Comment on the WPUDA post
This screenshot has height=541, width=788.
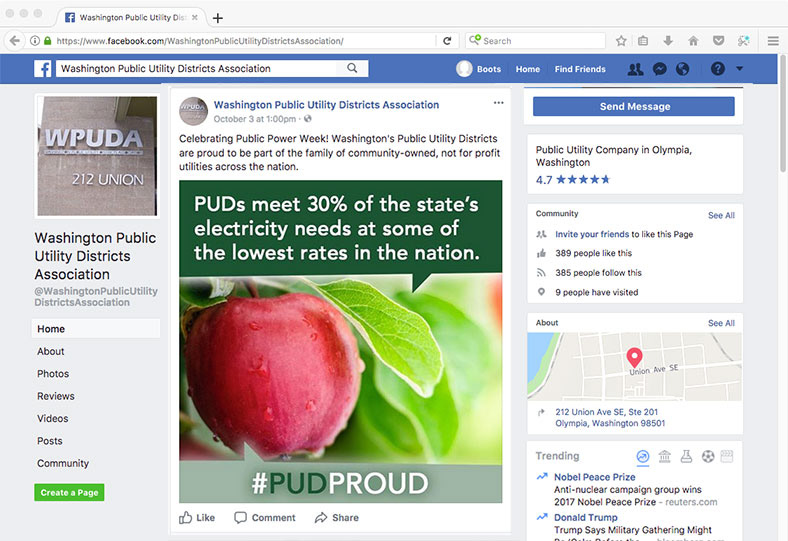pyautogui.click(x=265, y=517)
